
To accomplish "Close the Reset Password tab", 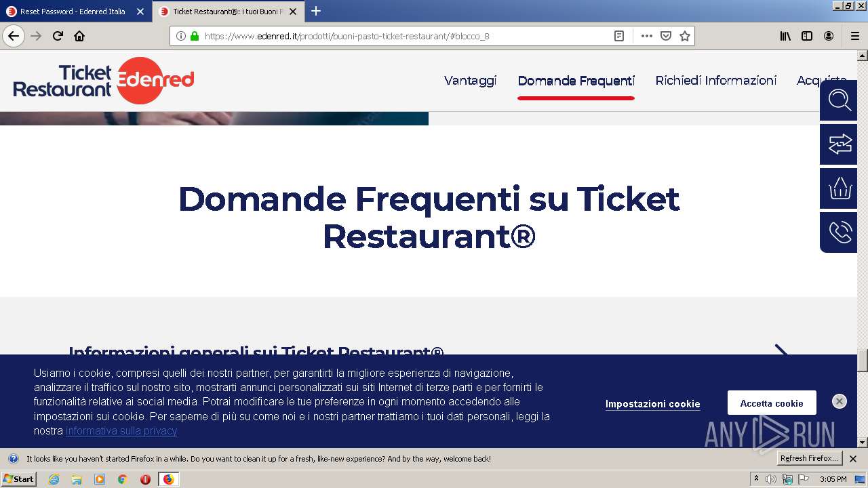I will [x=140, y=12].
